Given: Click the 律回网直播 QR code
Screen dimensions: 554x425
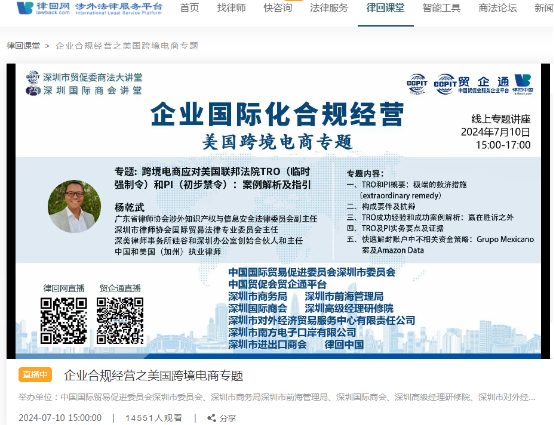Looking at the screenshot, I should (64, 320).
